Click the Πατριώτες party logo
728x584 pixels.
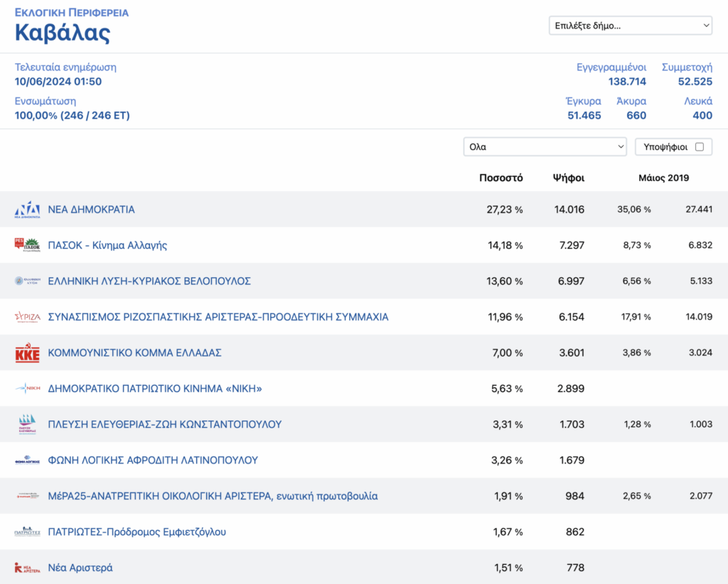pyautogui.click(x=28, y=531)
